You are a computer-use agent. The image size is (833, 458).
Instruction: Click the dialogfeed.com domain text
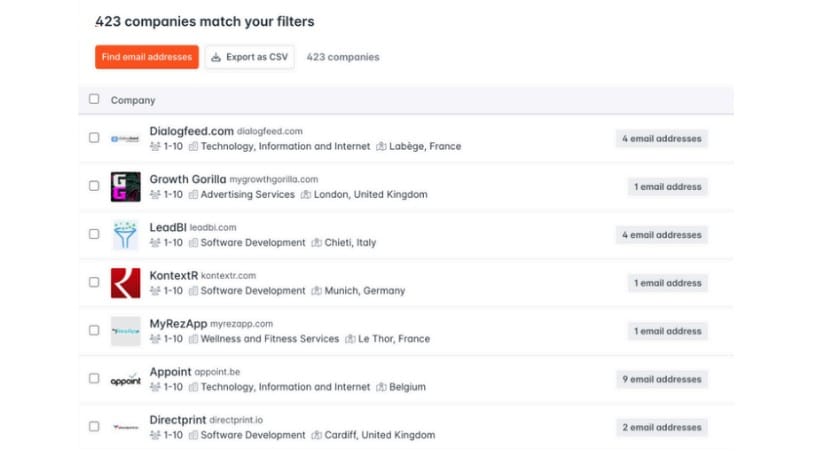[x=269, y=131]
